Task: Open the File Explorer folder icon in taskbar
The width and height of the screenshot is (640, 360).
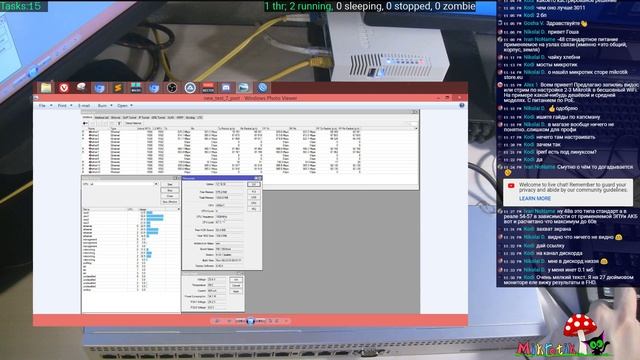Action: (x=46, y=87)
